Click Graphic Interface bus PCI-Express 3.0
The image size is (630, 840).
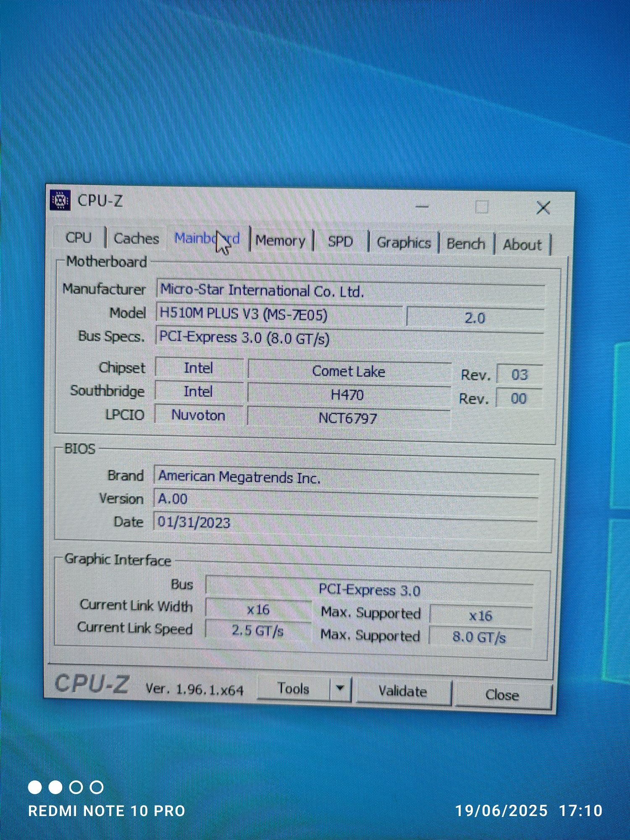[x=370, y=590]
